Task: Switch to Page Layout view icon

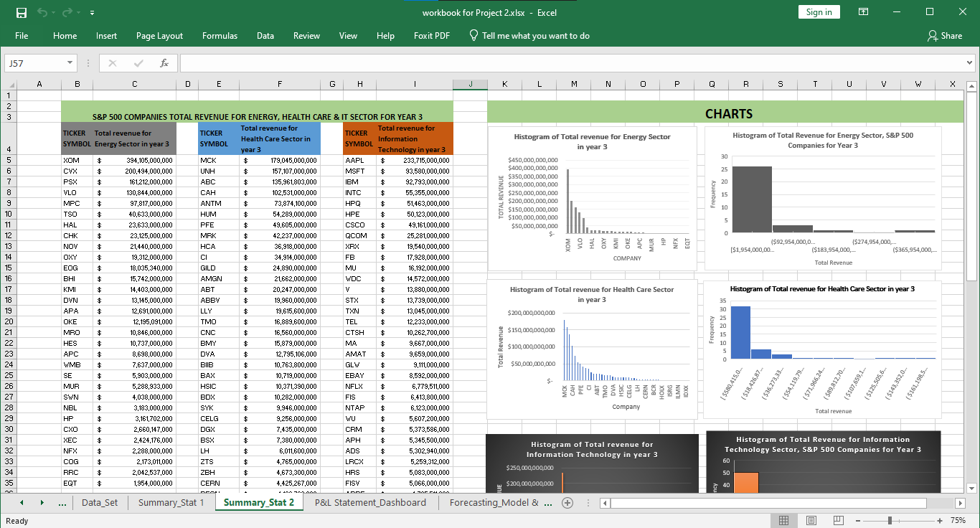Action: tap(811, 520)
